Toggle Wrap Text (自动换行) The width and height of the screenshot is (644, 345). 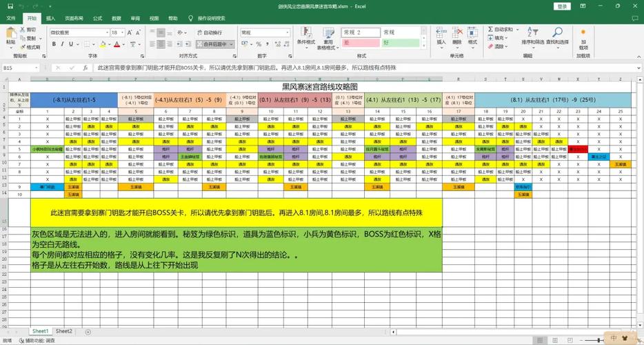click(207, 32)
